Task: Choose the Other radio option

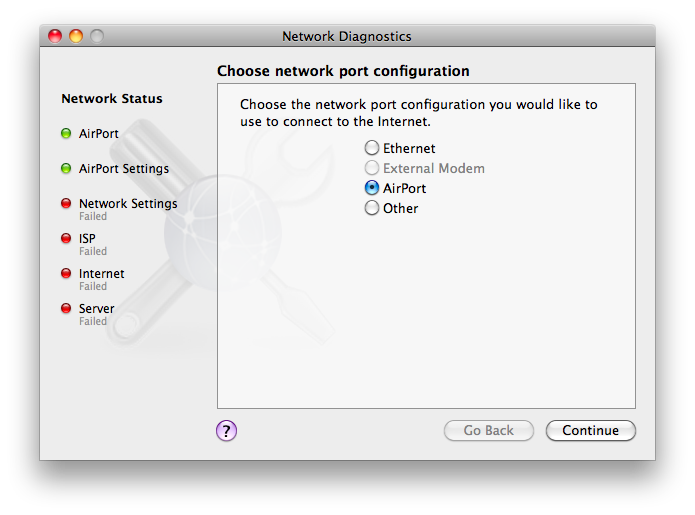Action: click(x=372, y=208)
